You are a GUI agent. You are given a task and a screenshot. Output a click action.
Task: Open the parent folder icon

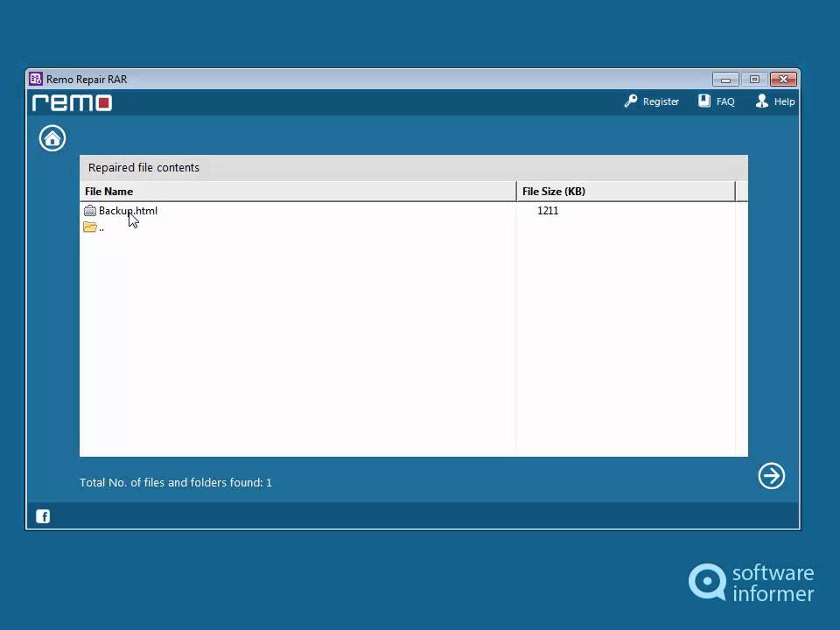coord(90,227)
